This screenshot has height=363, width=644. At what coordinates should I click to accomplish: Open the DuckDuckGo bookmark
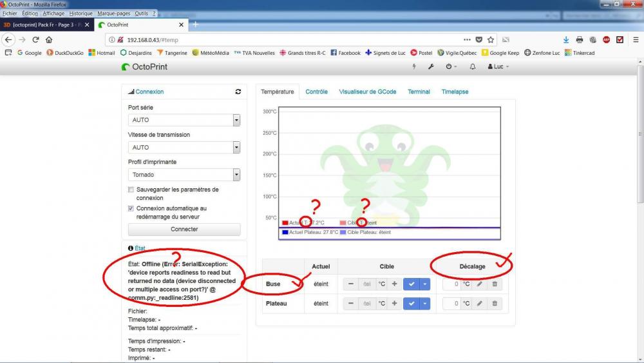[65, 53]
